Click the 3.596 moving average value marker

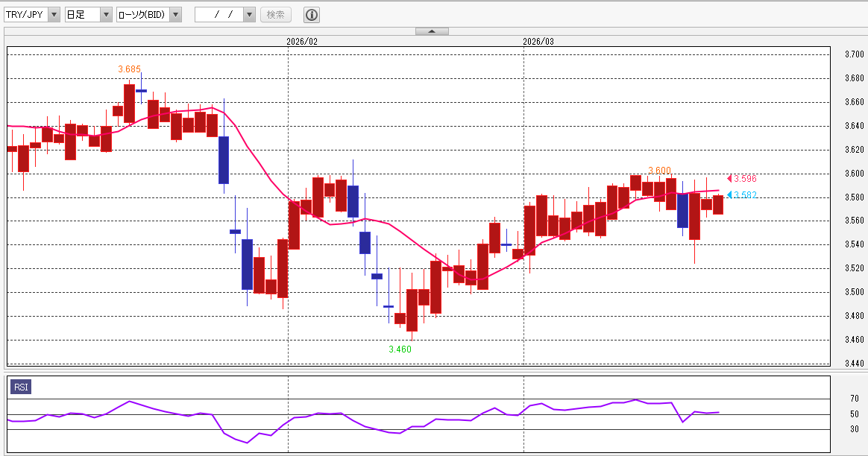742,178
